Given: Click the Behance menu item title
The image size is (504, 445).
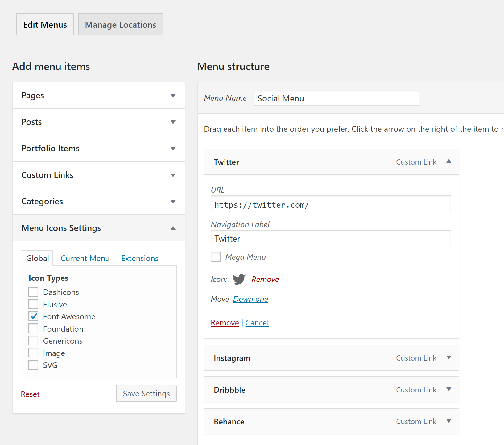Looking at the screenshot, I should click(x=229, y=422).
